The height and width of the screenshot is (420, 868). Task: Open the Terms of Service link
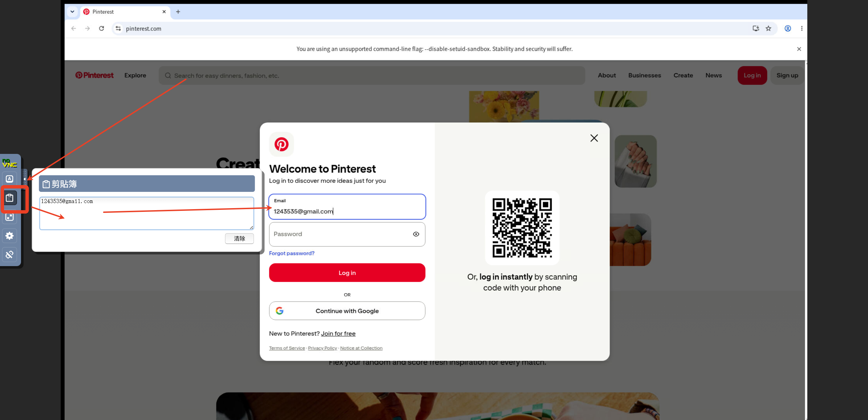tap(287, 348)
